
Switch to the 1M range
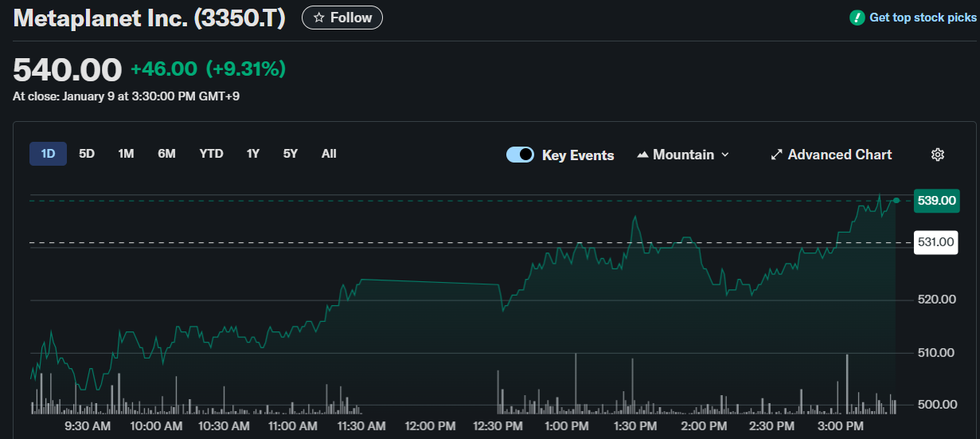point(126,154)
